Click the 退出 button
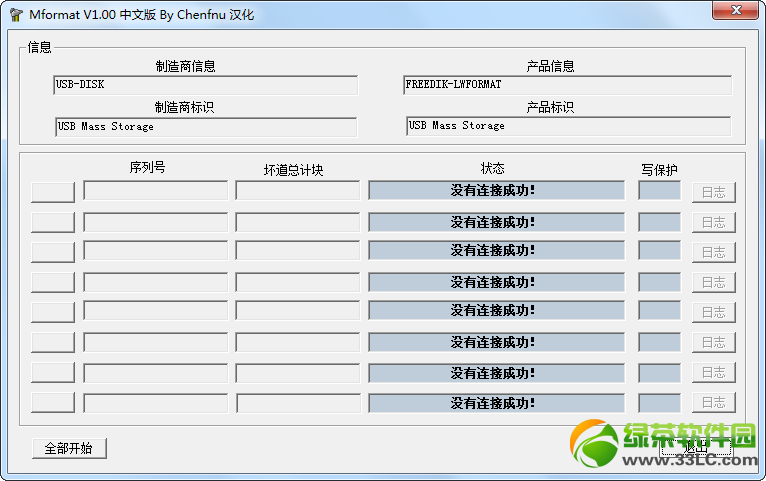766x481 pixels. 696,447
